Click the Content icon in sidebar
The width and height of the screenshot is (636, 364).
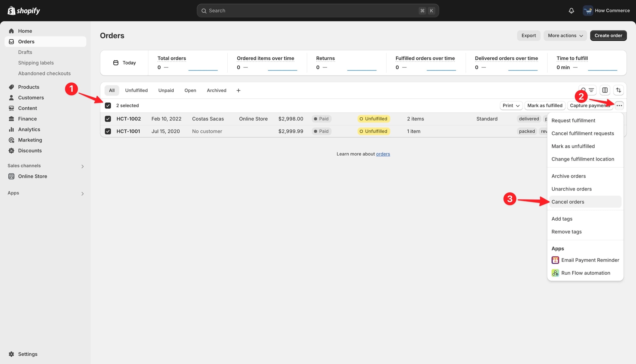11,108
